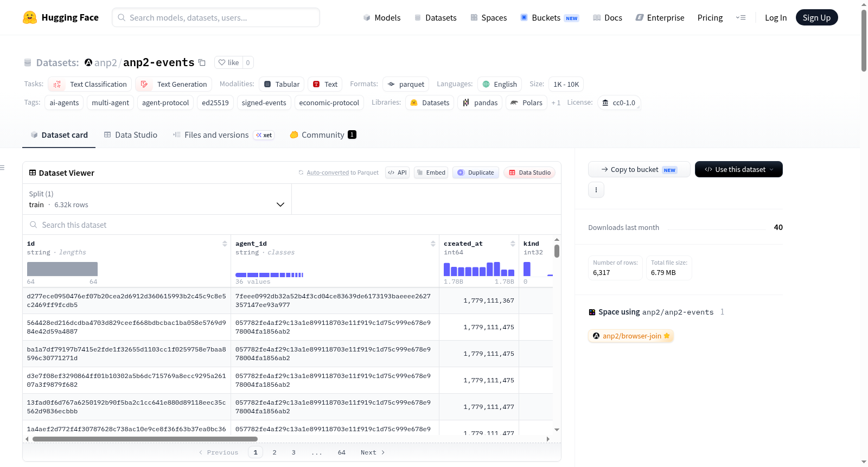Viewport: 868px width, 467px height.
Task: Click the created_at histogram chart
Action: click(479, 269)
